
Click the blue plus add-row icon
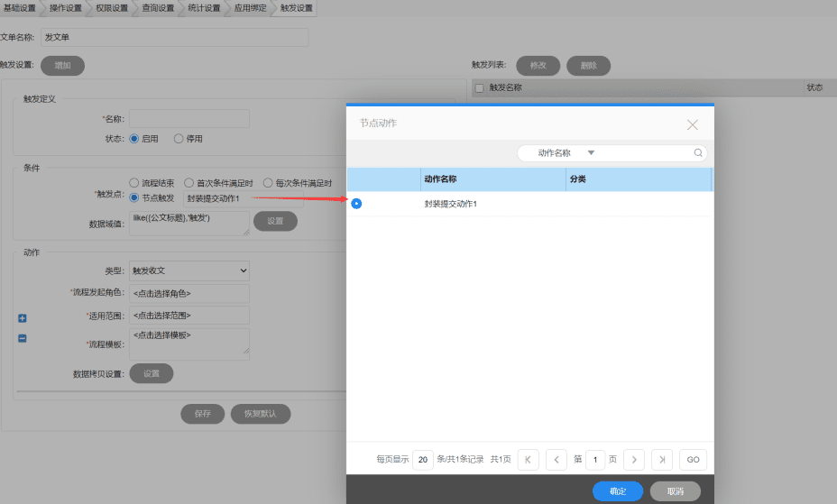click(23, 318)
